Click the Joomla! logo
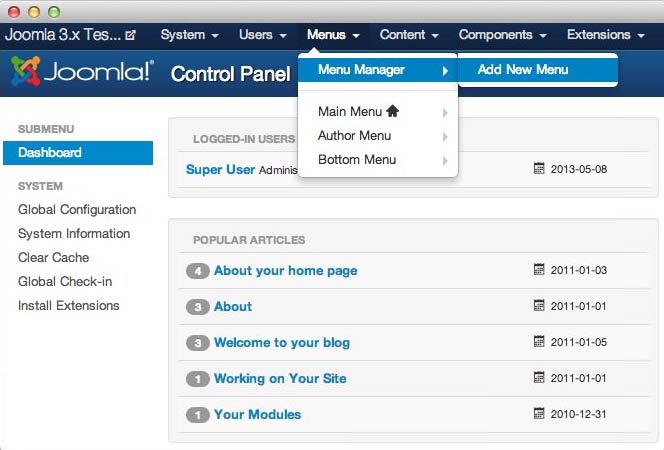This screenshot has height=450, width=664. [x=81, y=72]
